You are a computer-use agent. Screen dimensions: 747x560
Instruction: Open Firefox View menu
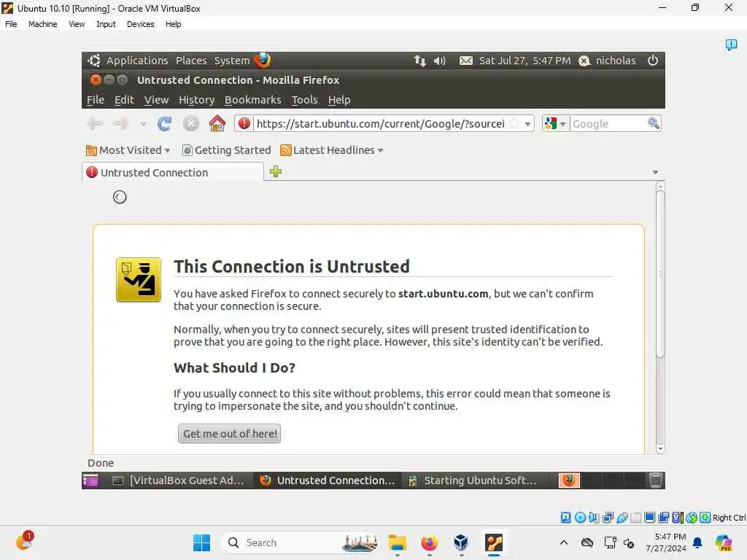click(x=156, y=100)
